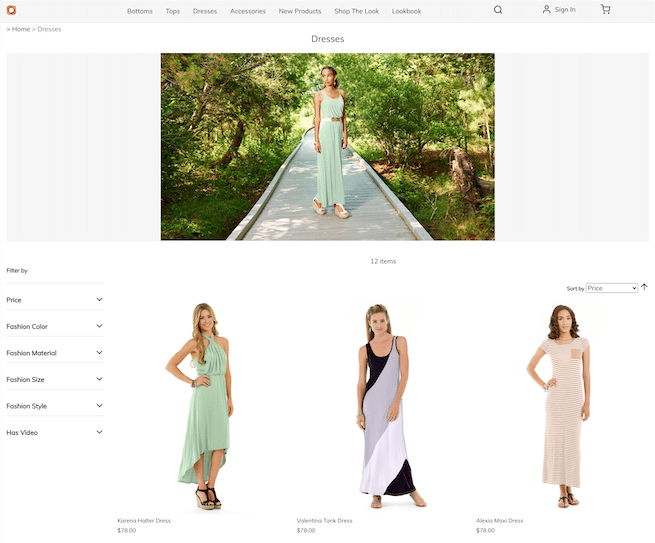This screenshot has width=655, height=543.
Task: Open Valentina Tank Dress image
Action: 383,406
